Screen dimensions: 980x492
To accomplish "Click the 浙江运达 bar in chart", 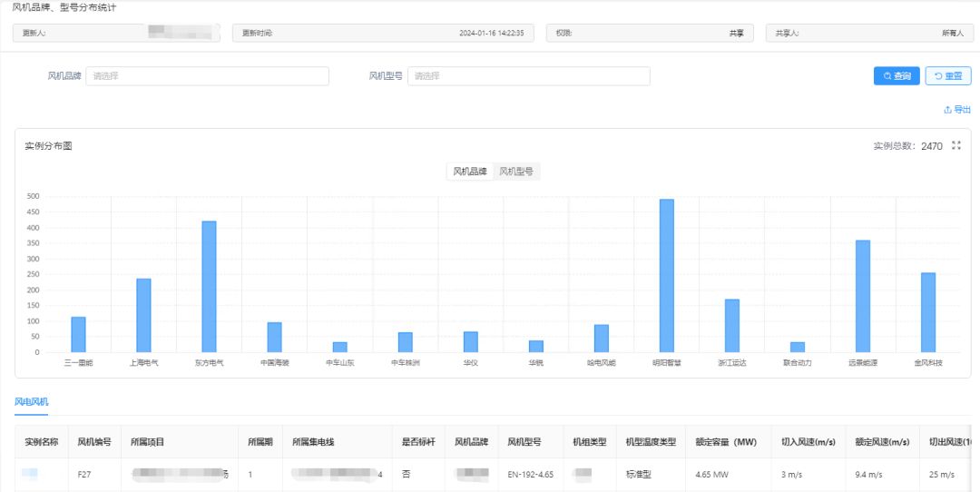I will (x=732, y=326).
